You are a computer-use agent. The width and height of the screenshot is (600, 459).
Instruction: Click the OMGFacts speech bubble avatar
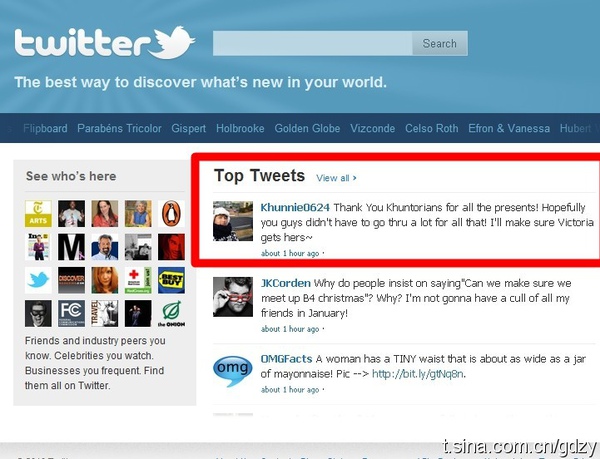click(233, 371)
